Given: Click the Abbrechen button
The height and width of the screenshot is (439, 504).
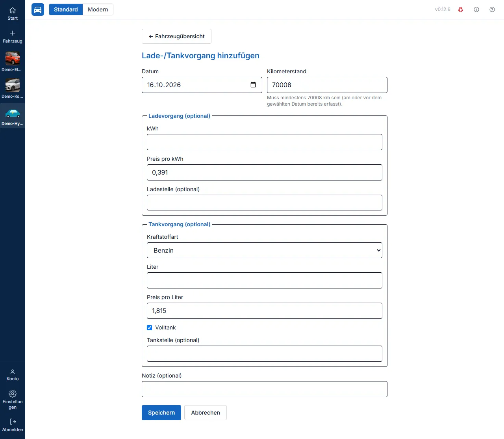Looking at the screenshot, I should (x=206, y=413).
